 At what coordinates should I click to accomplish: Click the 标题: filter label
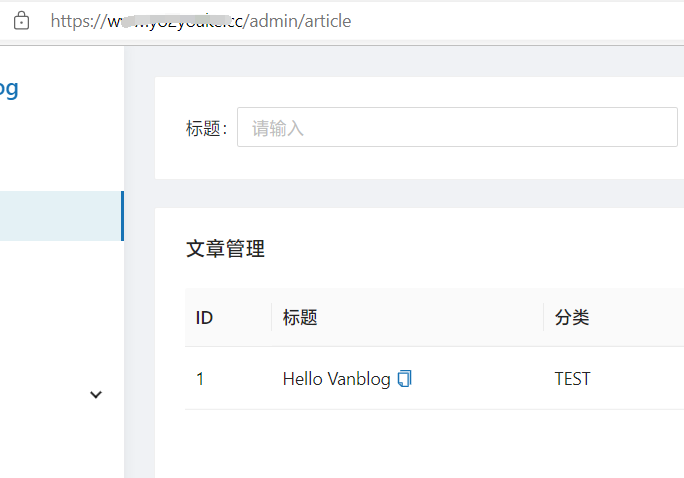click(206, 128)
